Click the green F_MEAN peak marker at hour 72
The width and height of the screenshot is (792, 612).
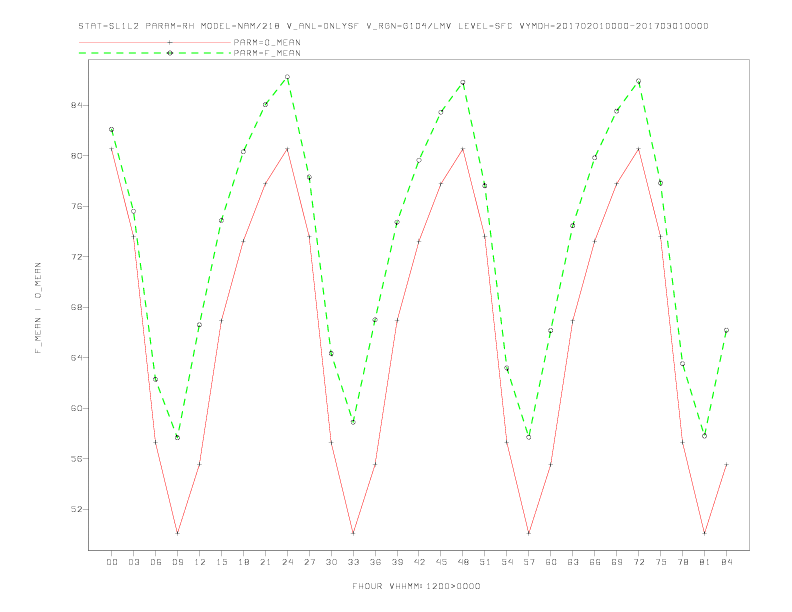pyautogui.click(x=638, y=81)
